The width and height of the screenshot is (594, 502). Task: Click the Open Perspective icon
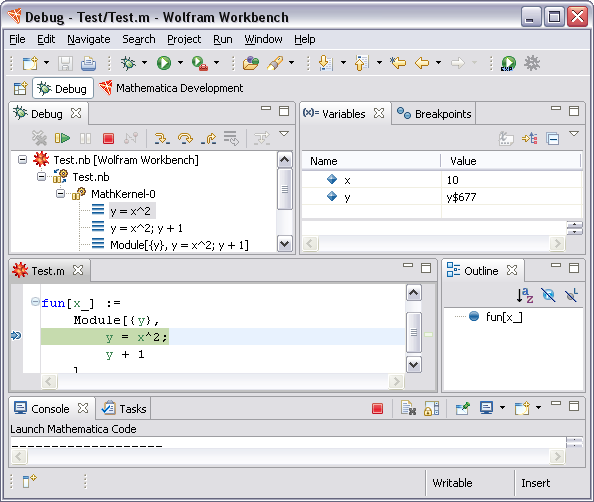tap(20, 89)
